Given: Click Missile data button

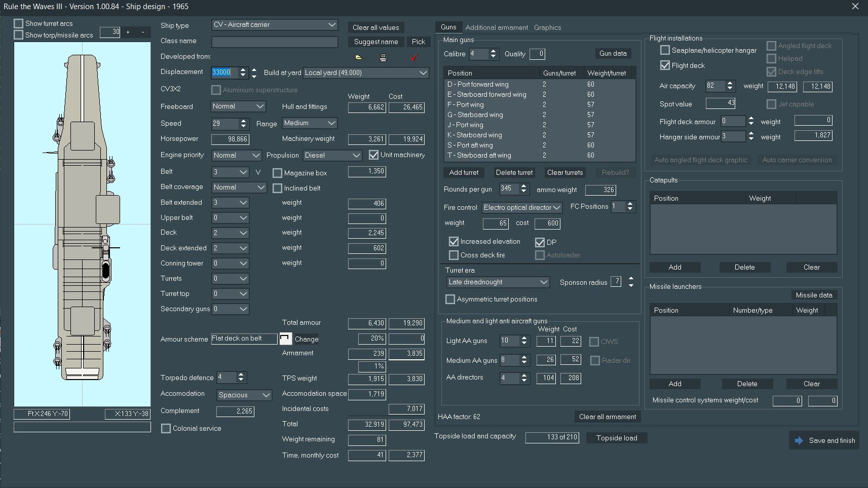Looking at the screenshot, I should tap(814, 295).
